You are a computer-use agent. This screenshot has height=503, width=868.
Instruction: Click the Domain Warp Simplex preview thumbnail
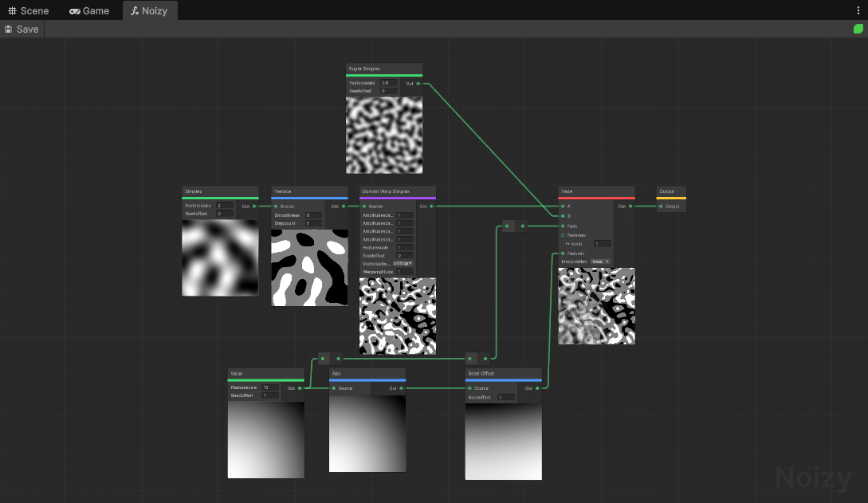[398, 316]
